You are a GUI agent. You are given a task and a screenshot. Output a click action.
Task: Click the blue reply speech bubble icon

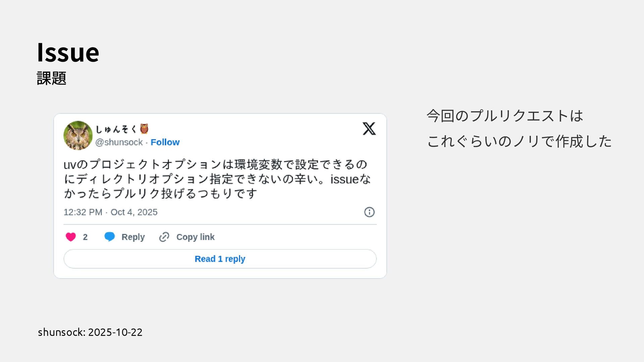pos(110,237)
